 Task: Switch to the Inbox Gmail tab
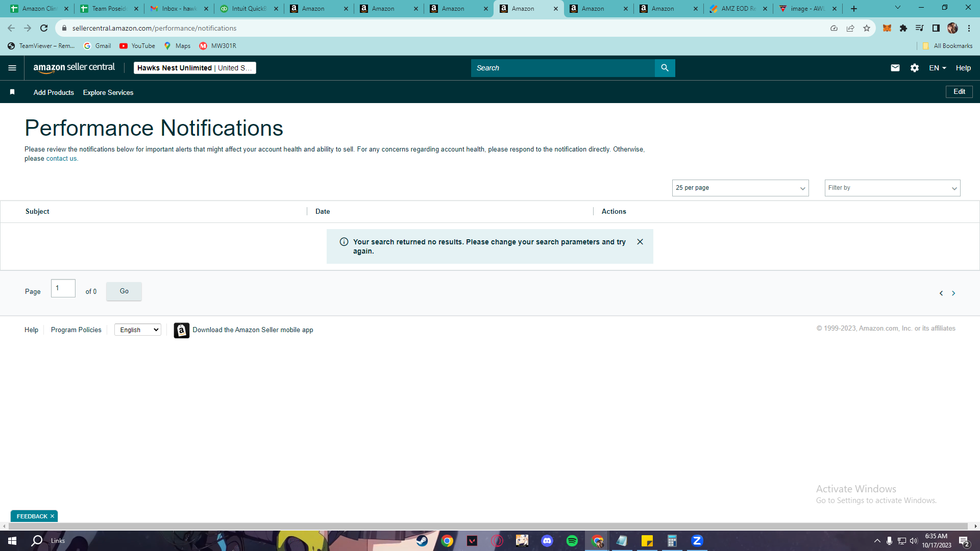click(x=179, y=9)
